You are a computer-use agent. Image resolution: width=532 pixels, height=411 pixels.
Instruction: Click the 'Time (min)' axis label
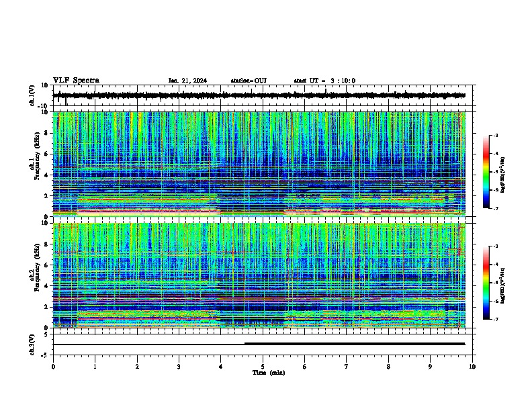coord(269,373)
